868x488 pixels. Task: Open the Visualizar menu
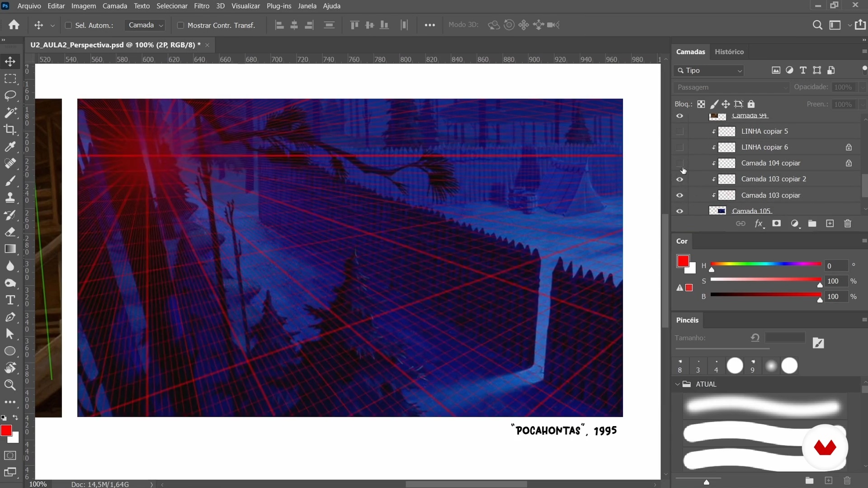(245, 6)
